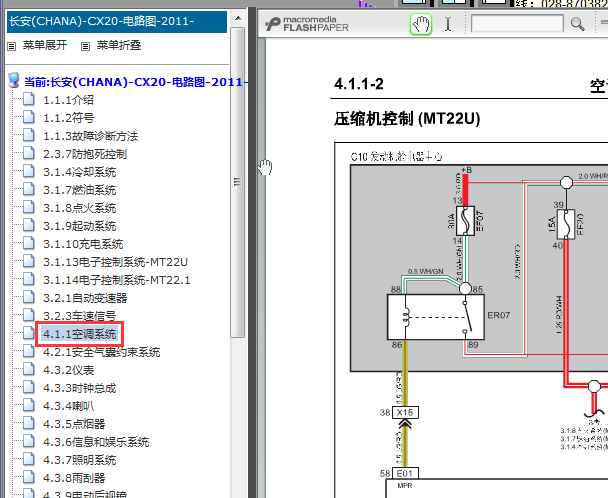Open 2.3.7防抱死控制 page

(x=85, y=154)
